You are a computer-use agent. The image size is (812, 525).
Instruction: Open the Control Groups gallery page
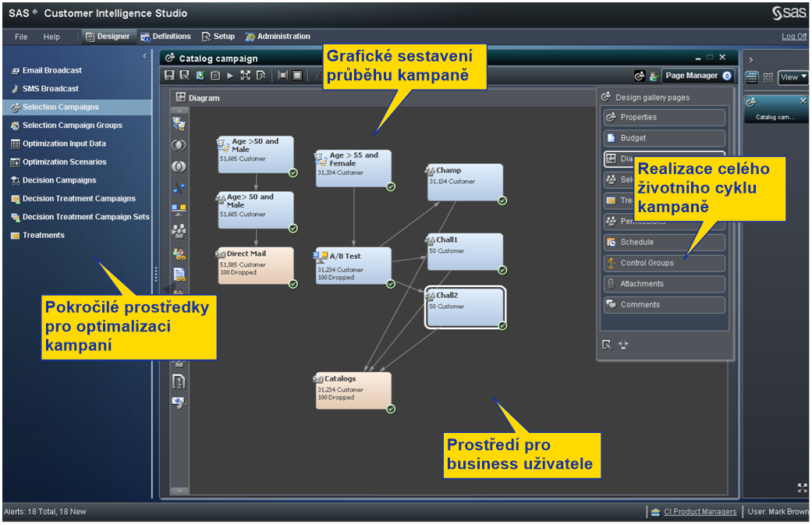(x=665, y=263)
